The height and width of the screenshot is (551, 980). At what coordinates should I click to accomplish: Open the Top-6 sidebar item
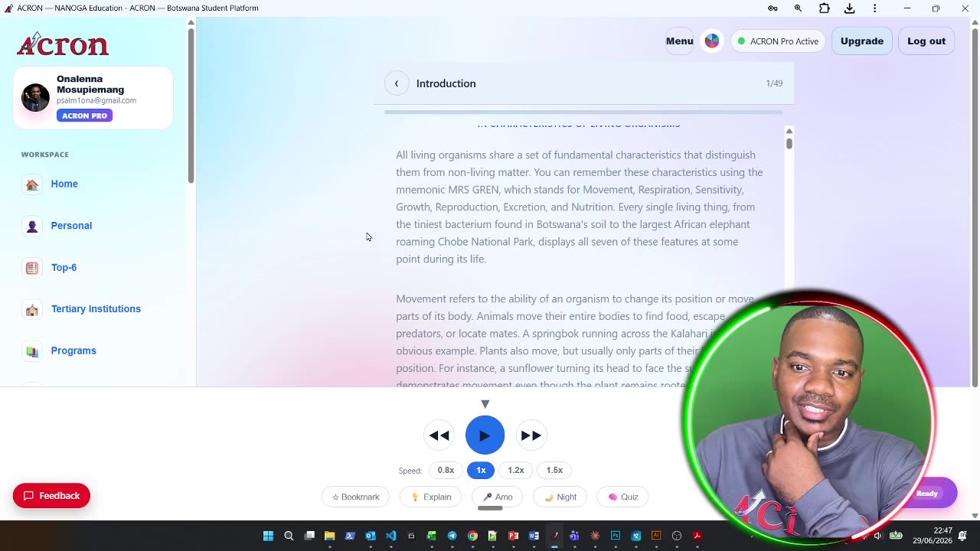pos(64,268)
